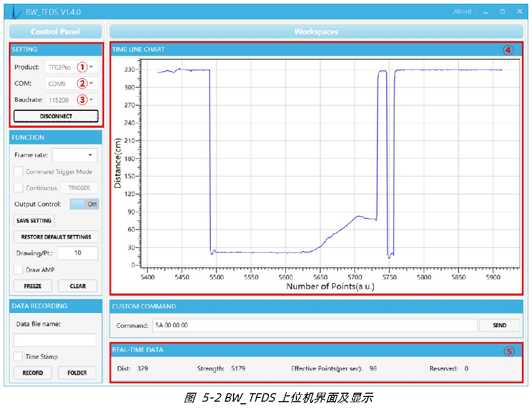
Task: Click the Distance(cm) axis label
Action: pos(117,163)
